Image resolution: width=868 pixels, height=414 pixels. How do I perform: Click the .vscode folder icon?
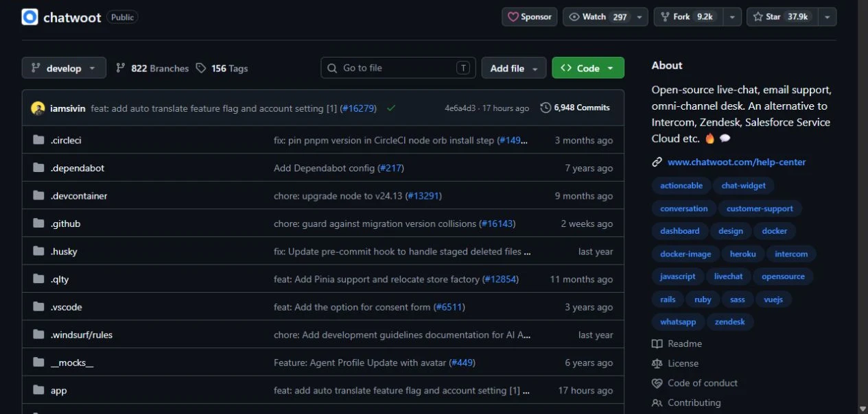click(38, 307)
